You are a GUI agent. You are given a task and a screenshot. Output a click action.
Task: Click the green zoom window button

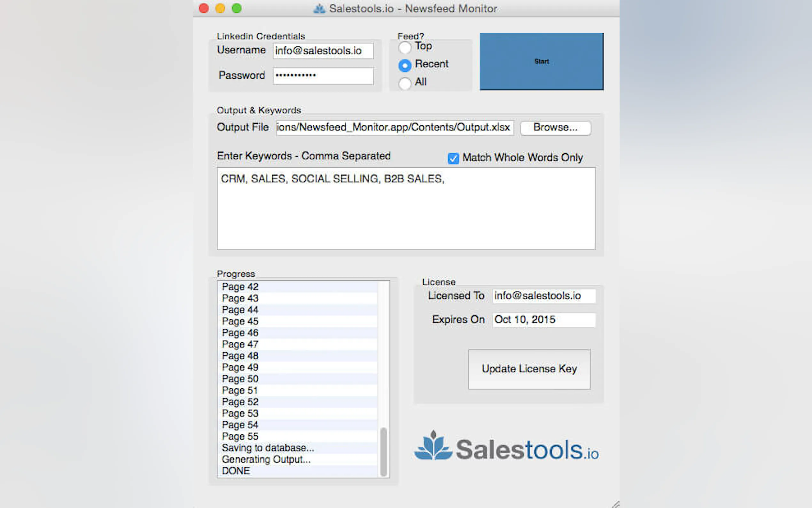tap(237, 8)
